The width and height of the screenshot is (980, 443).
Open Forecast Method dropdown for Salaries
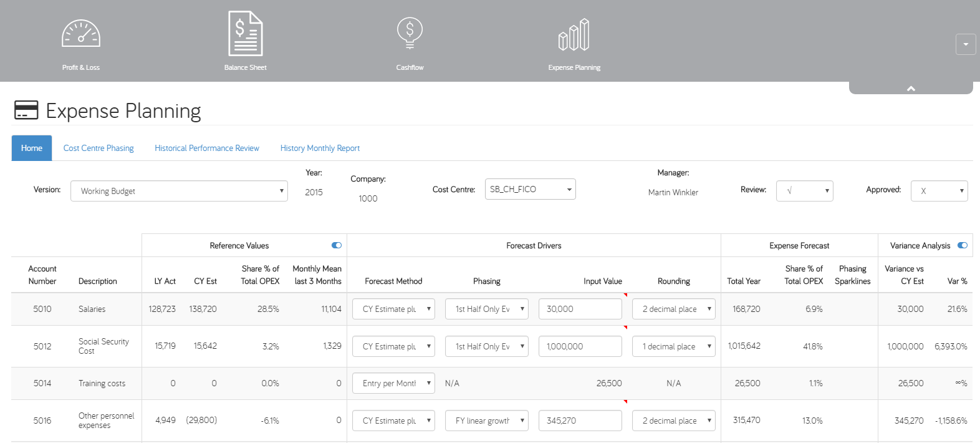pyautogui.click(x=394, y=309)
